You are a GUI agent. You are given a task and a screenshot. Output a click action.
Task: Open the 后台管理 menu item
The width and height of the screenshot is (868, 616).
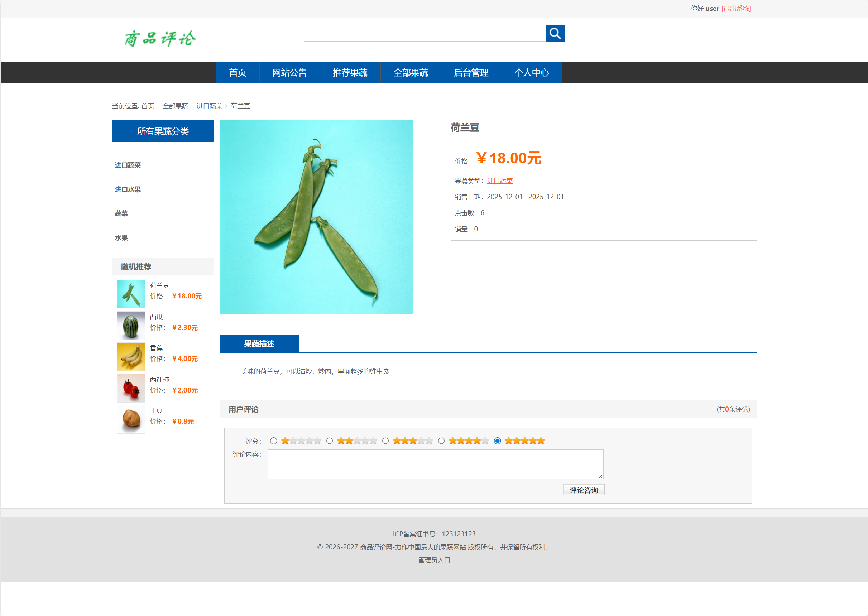pos(471,72)
